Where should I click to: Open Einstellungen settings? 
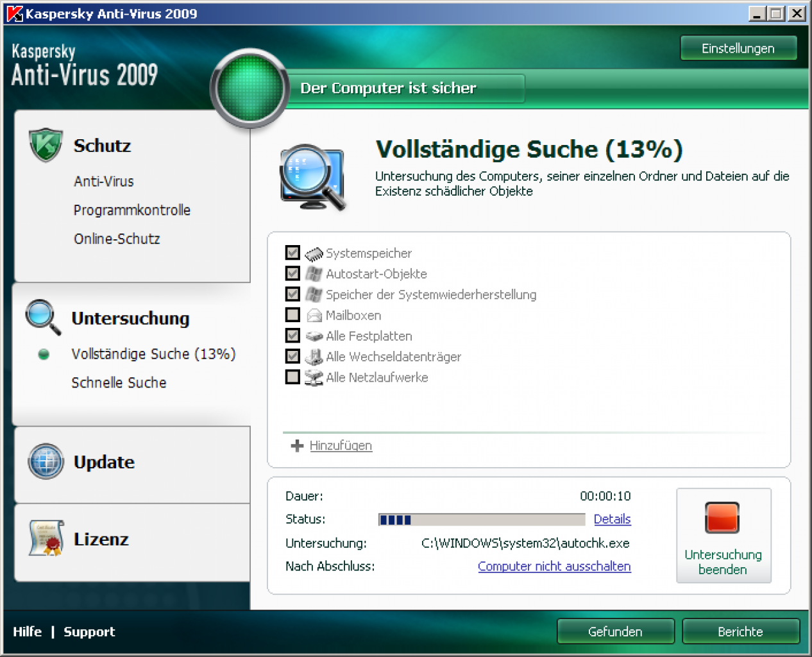[738, 48]
